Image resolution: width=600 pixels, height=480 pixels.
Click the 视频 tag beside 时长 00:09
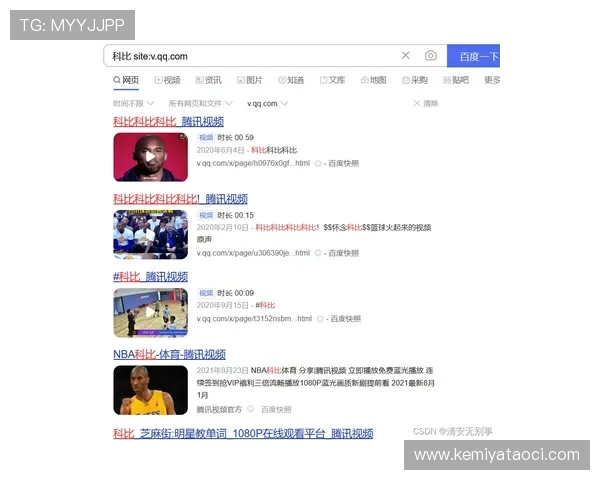pos(206,293)
